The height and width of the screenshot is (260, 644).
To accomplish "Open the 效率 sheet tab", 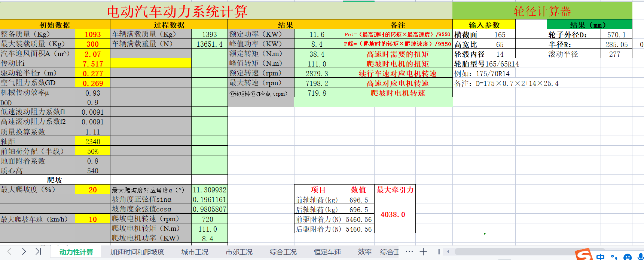I will 365,252.
